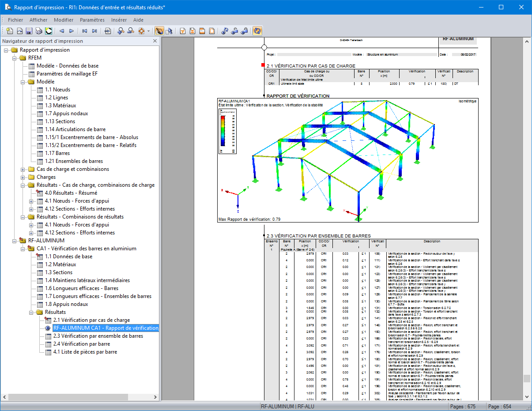The width and height of the screenshot is (532, 411).
Task: Jump to last page arrow
Action: pyautogui.click(x=94, y=31)
